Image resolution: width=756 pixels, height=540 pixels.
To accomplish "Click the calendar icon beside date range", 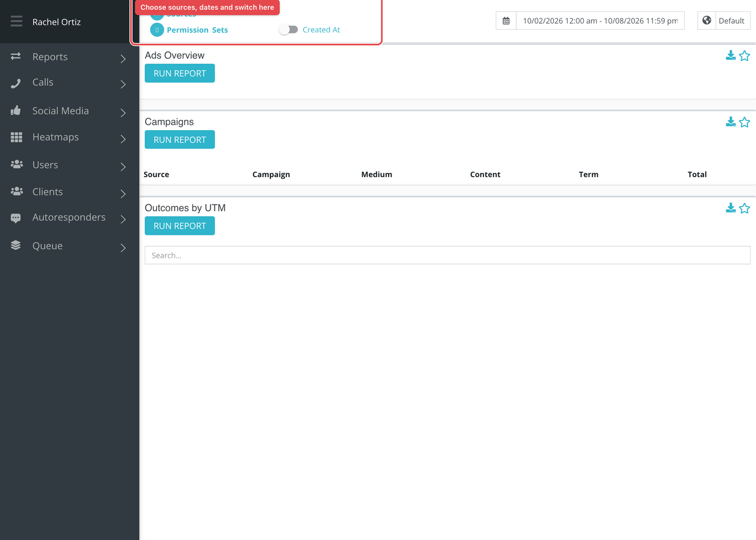I will (x=506, y=21).
